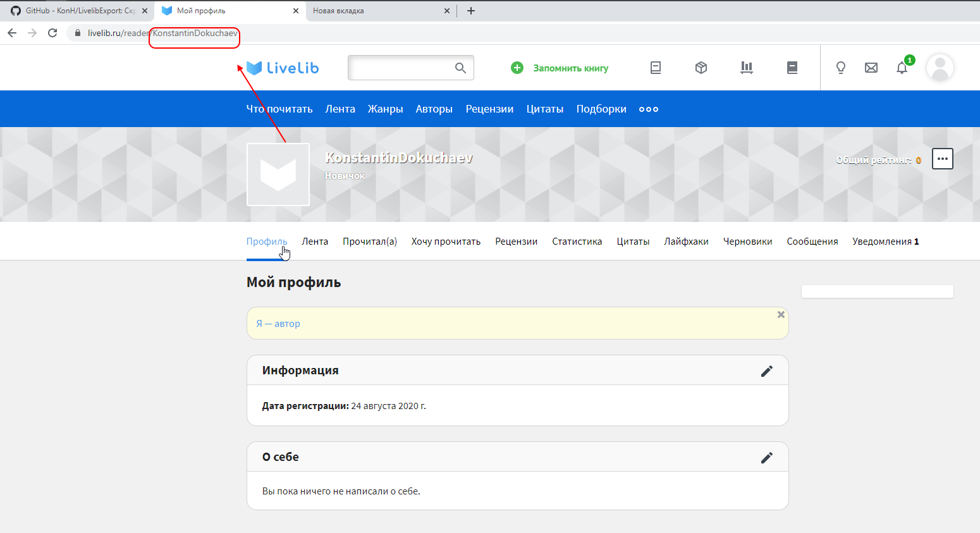This screenshot has height=533, width=980.
Task: Click the KonstantinDokuchaev profile name
Action: (x=398, y=158)
